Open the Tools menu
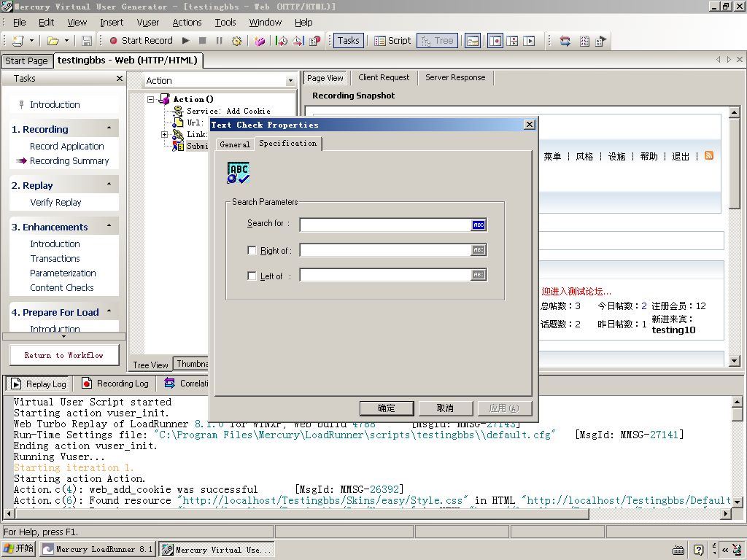747x560 pixels. pyautogui.click(x=225, y=23)
